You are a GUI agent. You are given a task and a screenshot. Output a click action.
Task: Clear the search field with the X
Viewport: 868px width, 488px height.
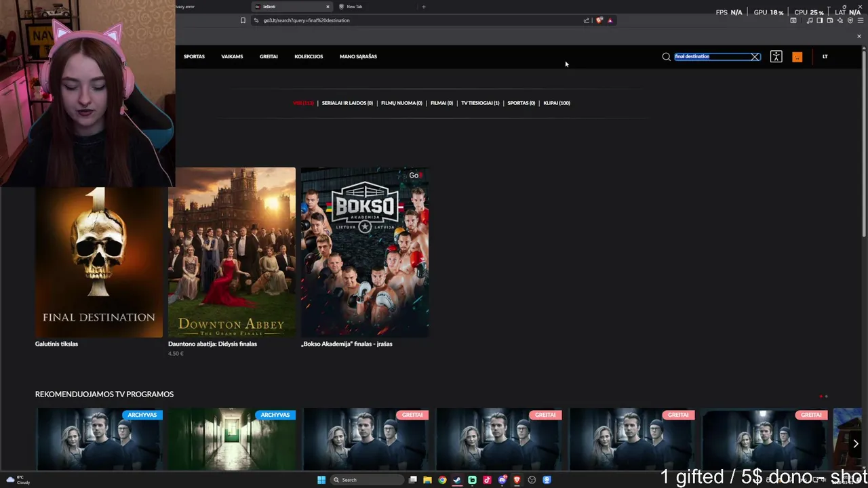(755, 57)
